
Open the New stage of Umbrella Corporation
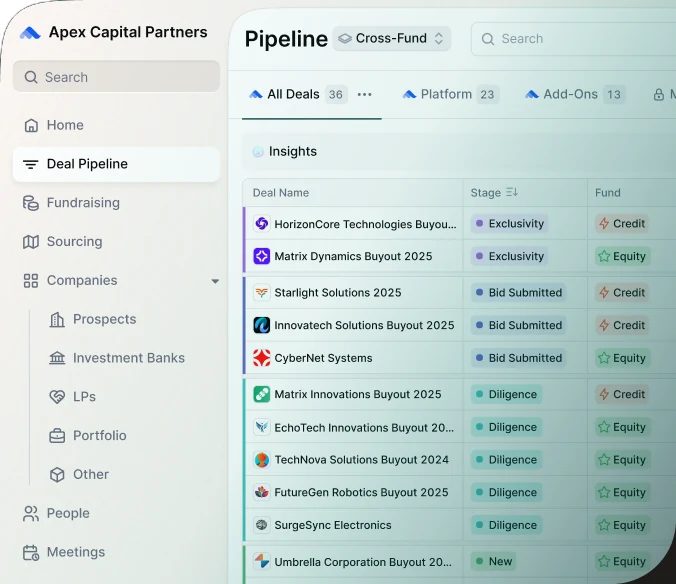[493, 562]
